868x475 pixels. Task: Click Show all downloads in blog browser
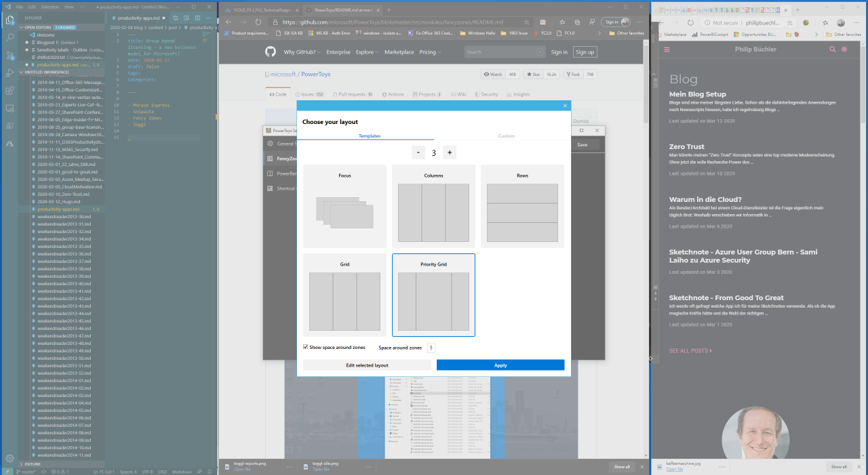pos(839,466)
